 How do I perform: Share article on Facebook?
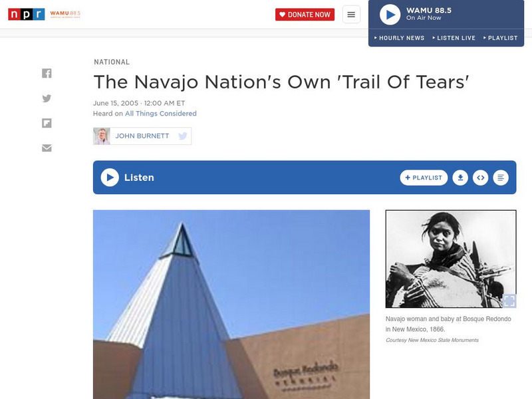(47, 73)
